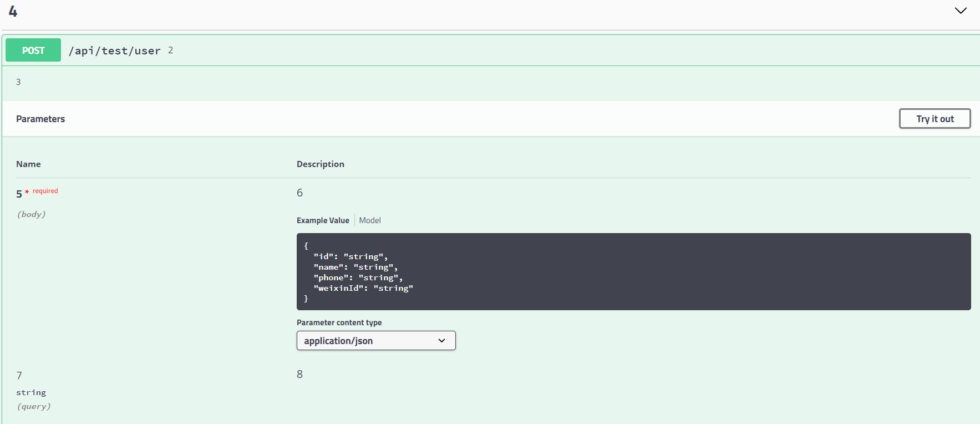Click the query parameter name labeled 7
This screenshot has height=424, width=980.
[x=19, y=375]
